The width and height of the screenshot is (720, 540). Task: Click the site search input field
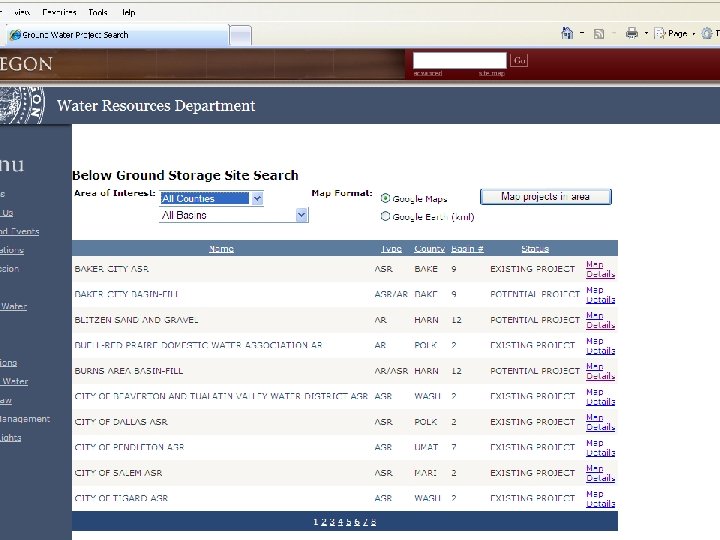pyautogui.click(x=460, y=61)
